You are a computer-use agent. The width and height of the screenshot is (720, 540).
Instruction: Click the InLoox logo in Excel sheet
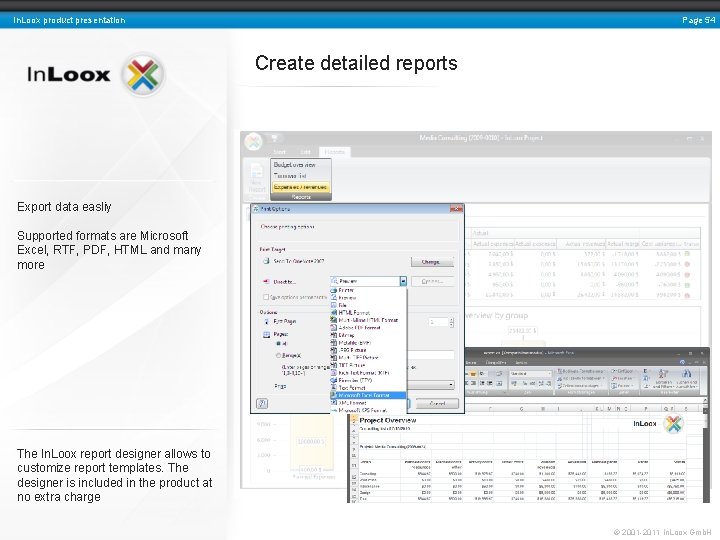658,424
